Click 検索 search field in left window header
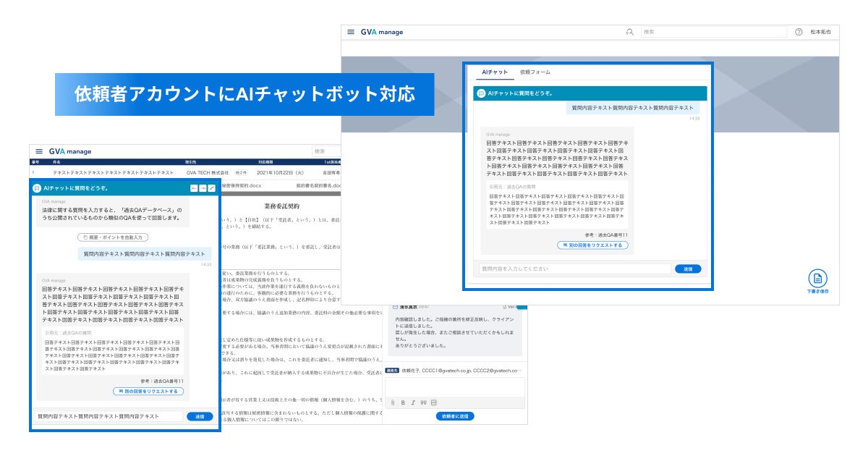 (x=327, y=151)
